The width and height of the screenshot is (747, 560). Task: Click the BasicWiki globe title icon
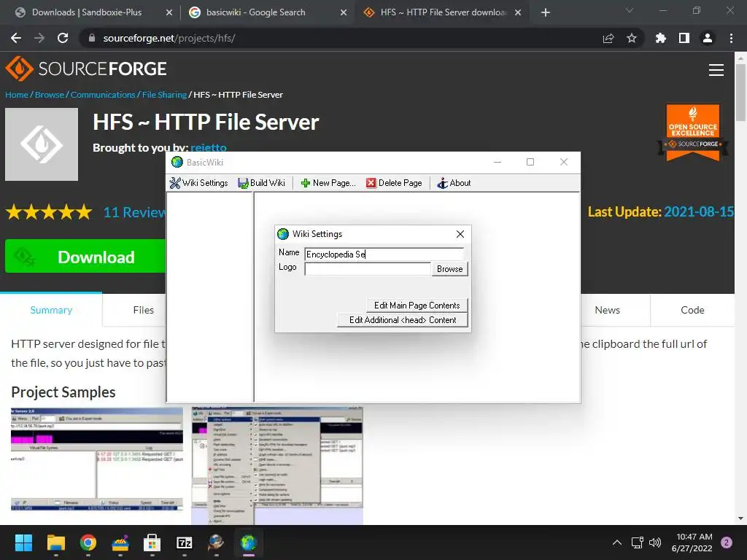click(x=177, y=163)
